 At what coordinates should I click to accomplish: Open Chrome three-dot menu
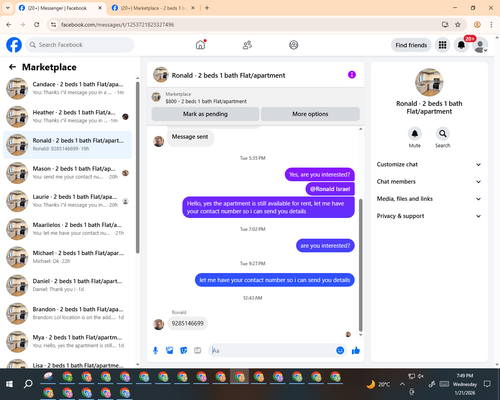[491, 24]
